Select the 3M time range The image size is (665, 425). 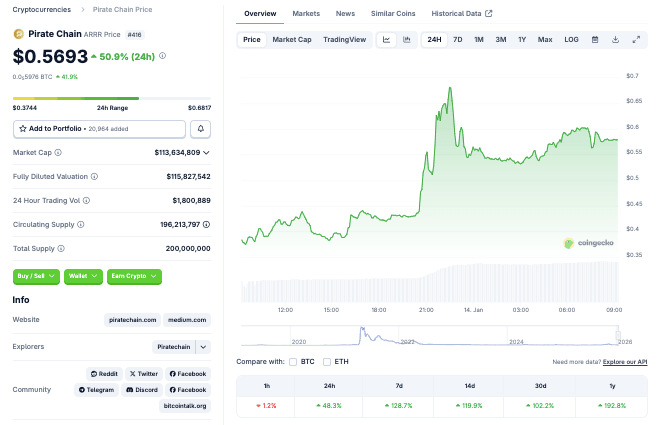[x=501, y=39]
